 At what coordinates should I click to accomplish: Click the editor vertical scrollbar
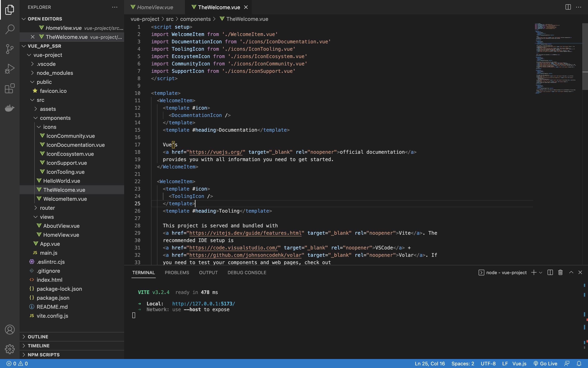click(585, 56)
